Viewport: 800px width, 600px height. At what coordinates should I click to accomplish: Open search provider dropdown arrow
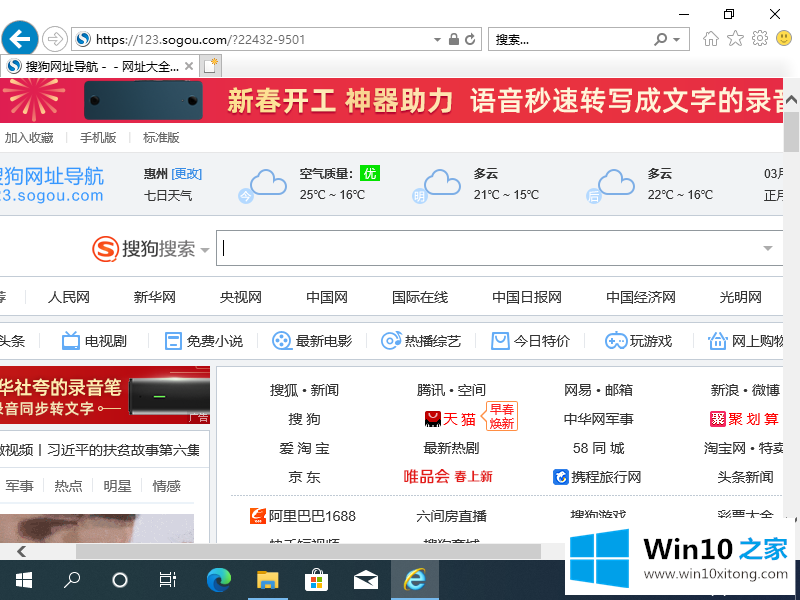pos(677,40)
